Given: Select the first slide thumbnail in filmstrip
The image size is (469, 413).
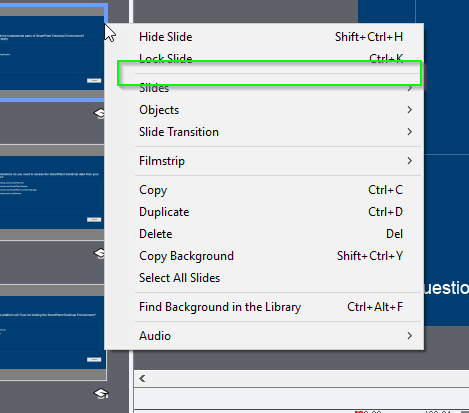Looking at the screenshot, I should 53,53.
